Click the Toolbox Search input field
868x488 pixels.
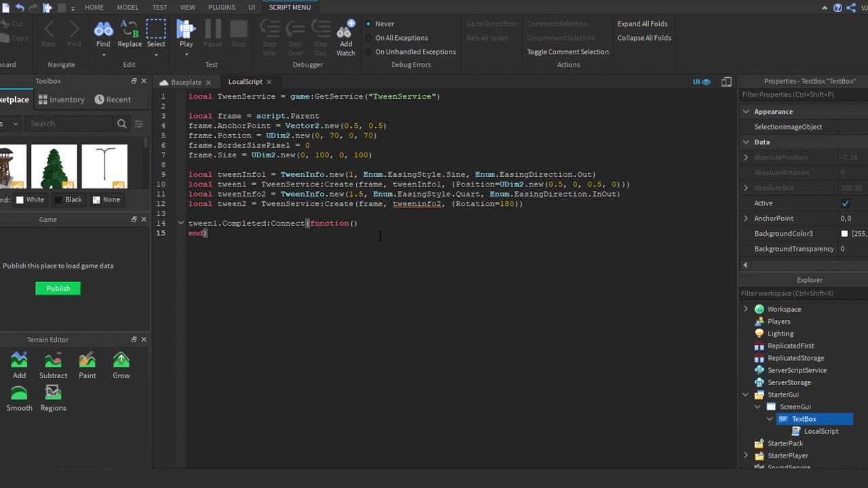coord(71,124)
